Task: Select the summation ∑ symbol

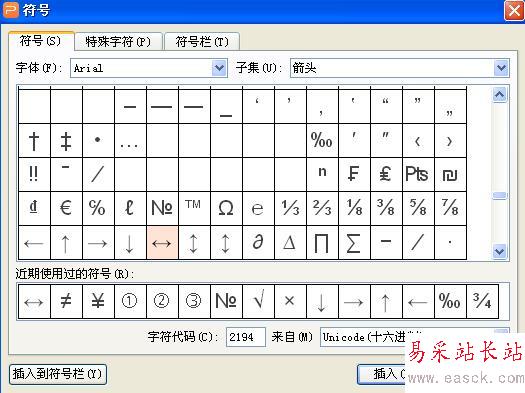Action: click(354, 242)
